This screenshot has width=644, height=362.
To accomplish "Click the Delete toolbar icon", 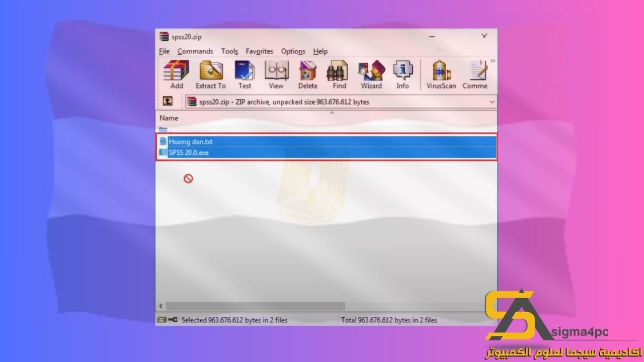I will click(307, 74).
